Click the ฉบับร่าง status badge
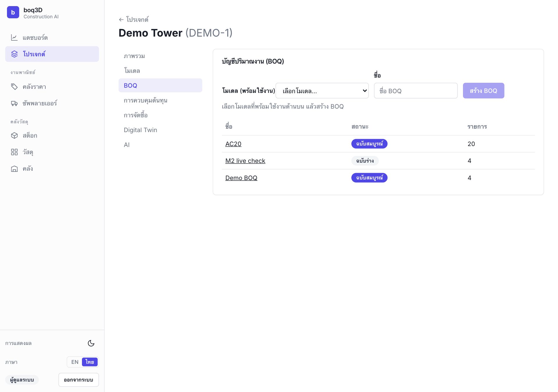Image resolution: width=558 pixels, height=392 pixels. pos(365,161)
